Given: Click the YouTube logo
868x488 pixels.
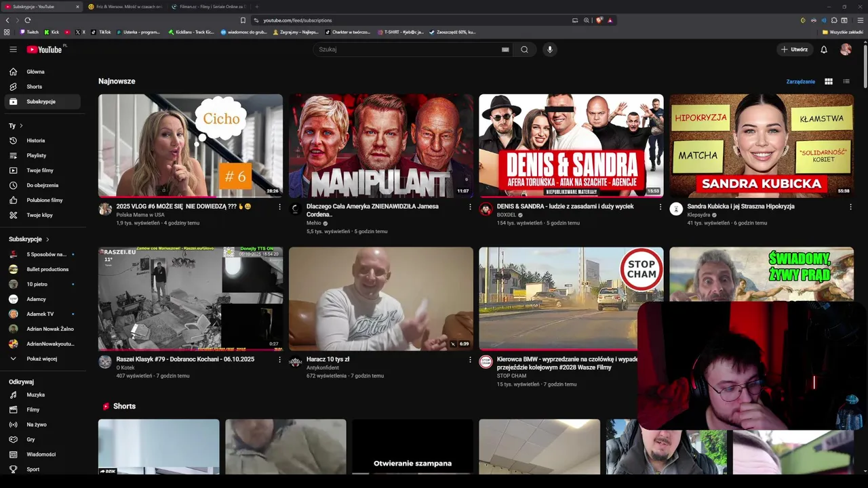Looking at the screenshot, I should (x=44, y=49).
